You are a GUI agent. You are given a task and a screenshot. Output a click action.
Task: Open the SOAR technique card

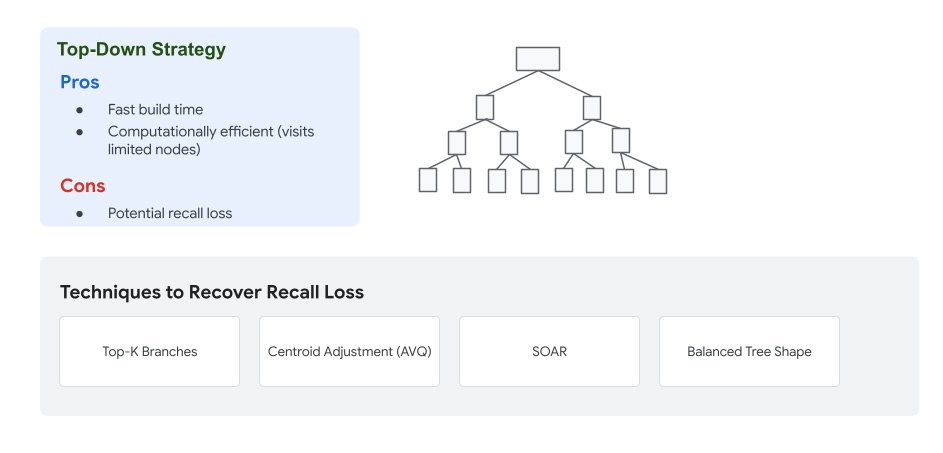coord(550,351)
